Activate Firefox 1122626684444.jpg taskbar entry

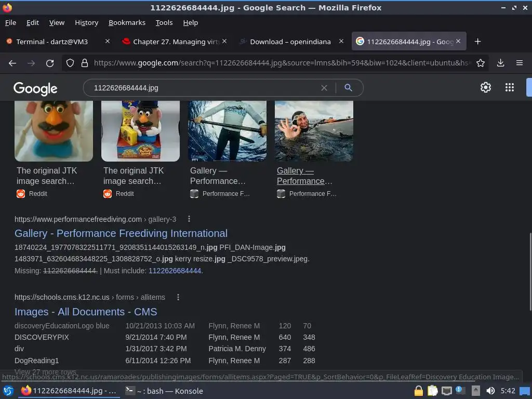[69, 391]
